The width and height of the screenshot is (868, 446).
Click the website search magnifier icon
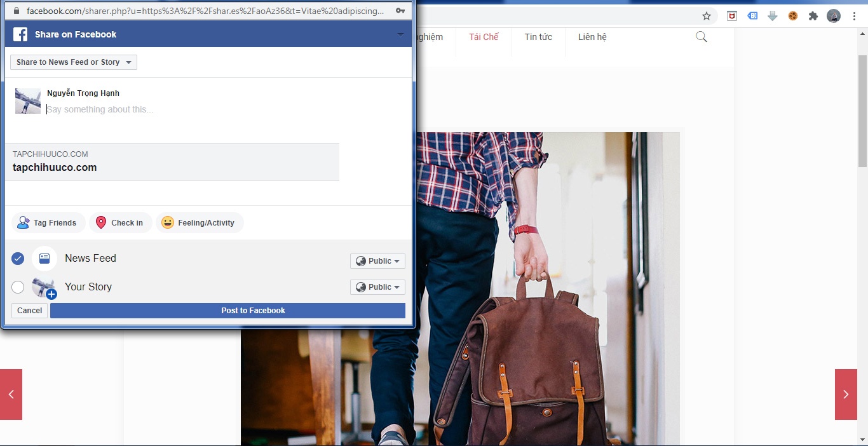702,37
